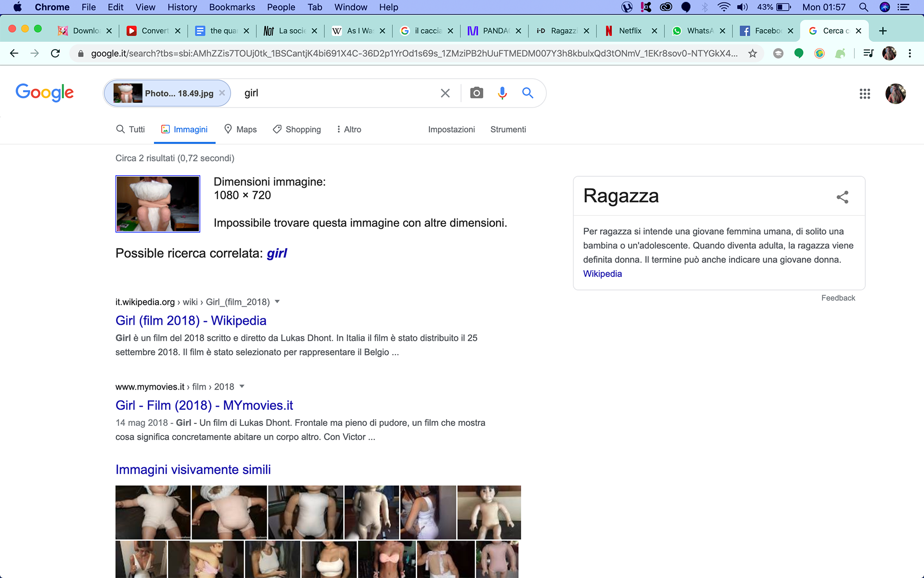This screenshot has height=578, width=924.
Task: Open a new tab with plus button
Action: pyautogui.click(x=883, y=31)
